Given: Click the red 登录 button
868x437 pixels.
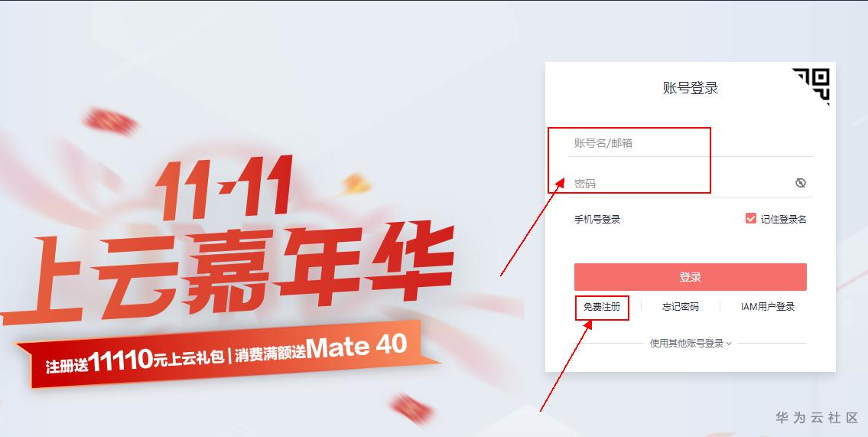Looking at the screenshot, I should coord(691,277).
